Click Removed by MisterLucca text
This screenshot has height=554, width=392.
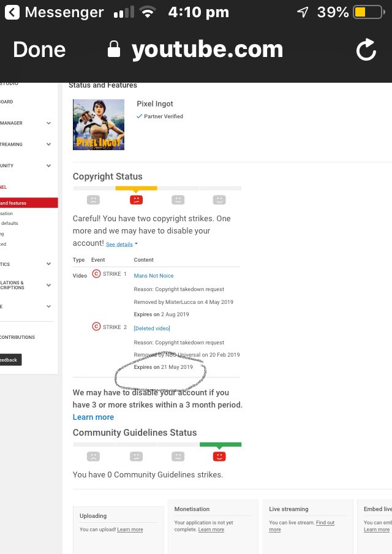(183, 302)
